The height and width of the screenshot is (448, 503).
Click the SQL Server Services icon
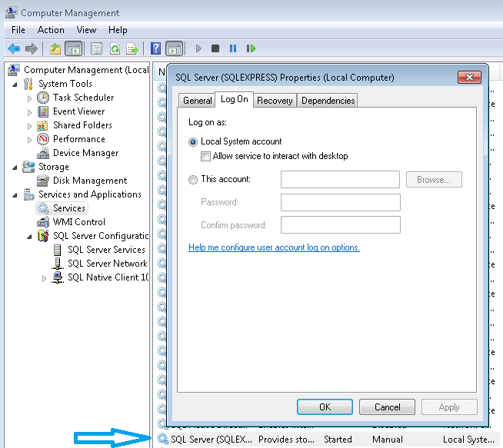pos(58,250)
